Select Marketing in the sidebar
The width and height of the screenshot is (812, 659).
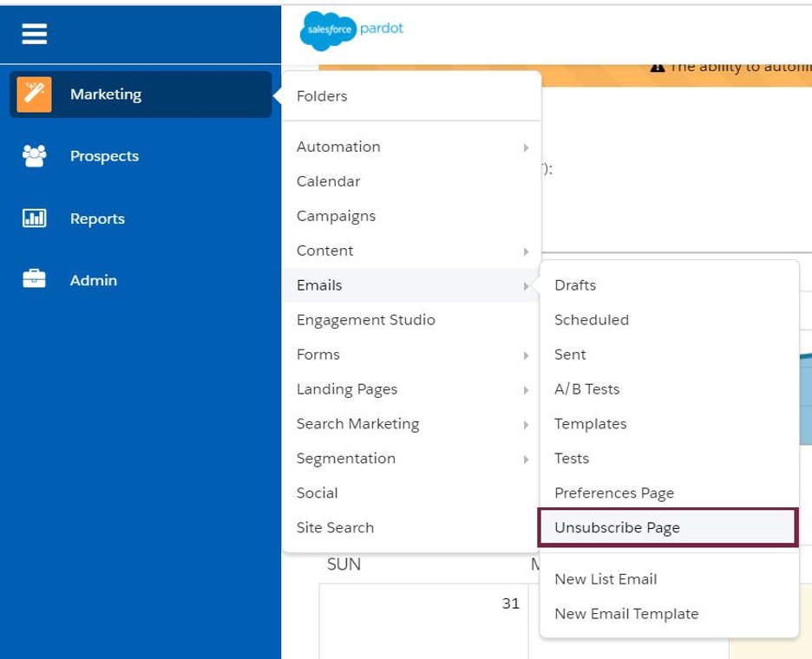141,95
